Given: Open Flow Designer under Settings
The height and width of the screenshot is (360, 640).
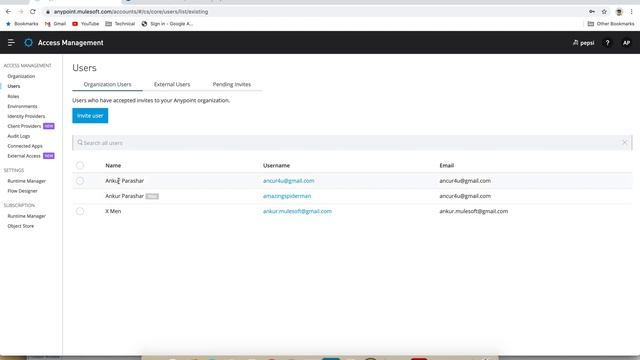Looking at the screenshot, I should pos(22,191).
